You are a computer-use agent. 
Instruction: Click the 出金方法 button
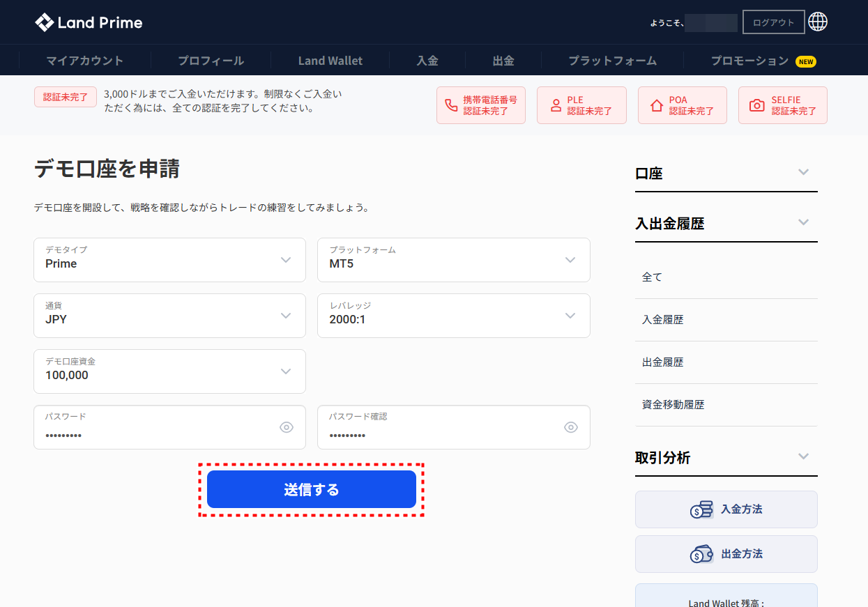pos(726,554)
